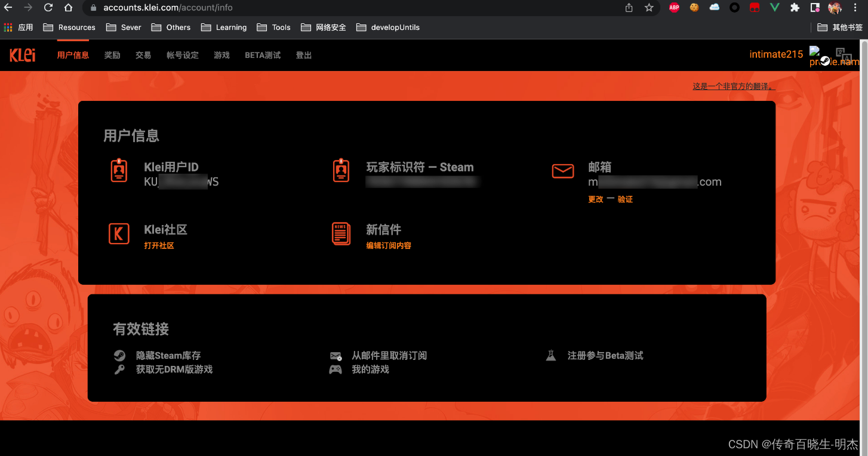The width and height of the screenshot is (868, 456).
Task: Click the 新信件 newsletter icon
Action: [x=341, y=233]
